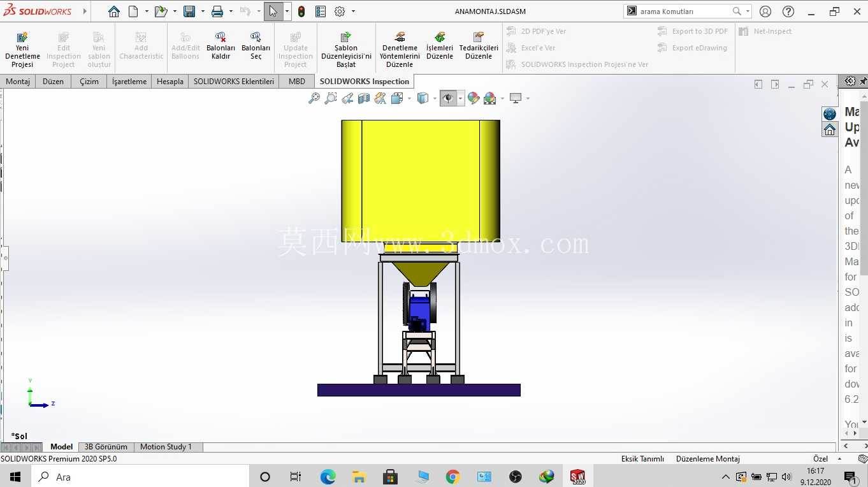Toggle the Select cursor tool

(273, 11)
